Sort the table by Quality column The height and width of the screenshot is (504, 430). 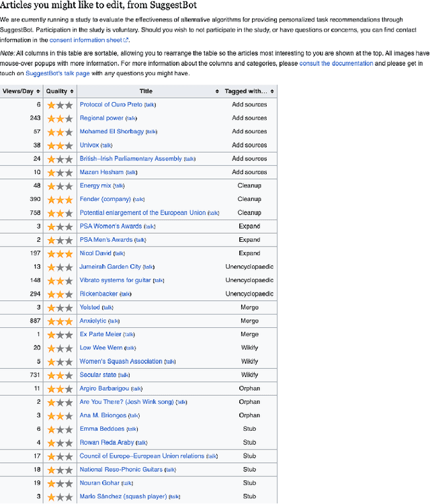59,91
